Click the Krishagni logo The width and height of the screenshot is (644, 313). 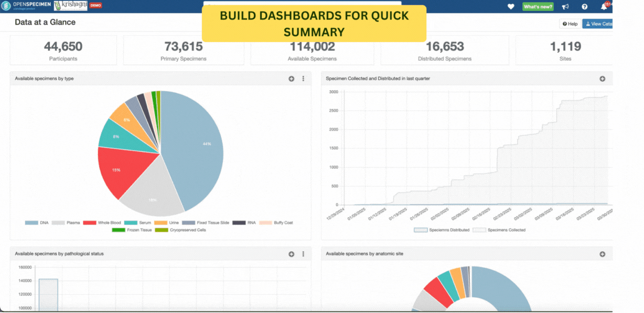coord(70,6)
